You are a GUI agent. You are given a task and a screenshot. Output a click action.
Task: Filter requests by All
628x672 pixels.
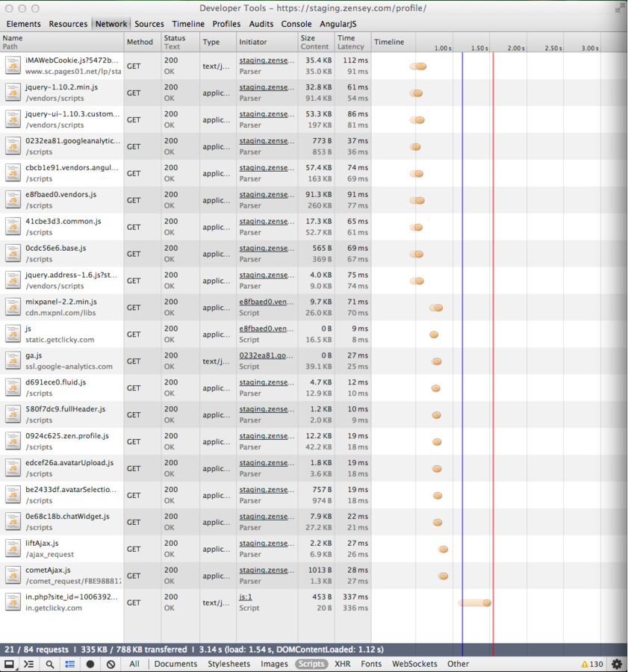[x=134, y=664]
